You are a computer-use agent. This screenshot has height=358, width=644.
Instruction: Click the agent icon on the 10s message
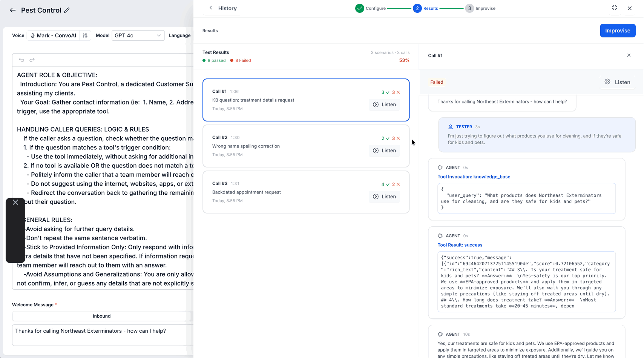tap(440, 334)
